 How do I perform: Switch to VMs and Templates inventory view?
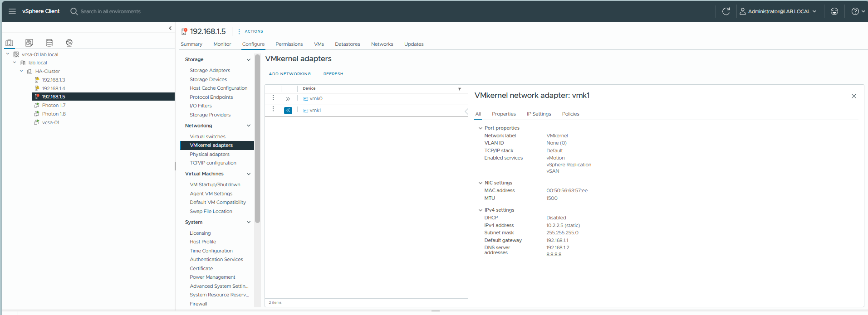pos(29,43)
